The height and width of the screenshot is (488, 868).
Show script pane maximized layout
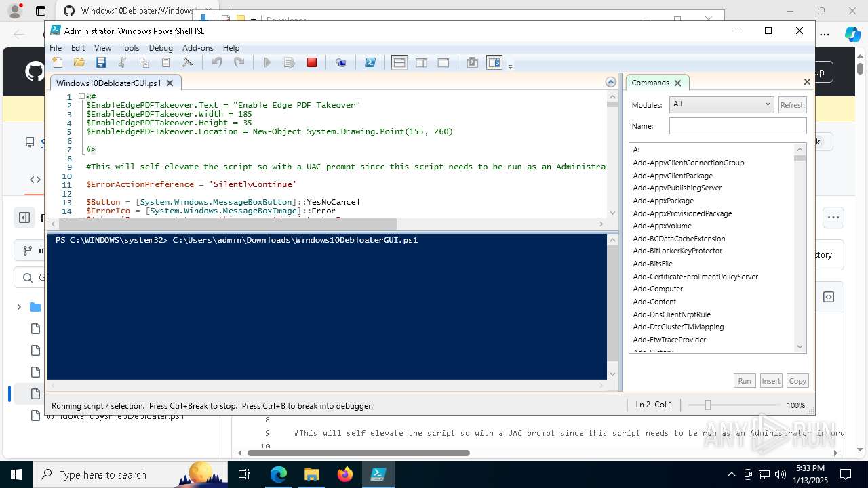443,62
